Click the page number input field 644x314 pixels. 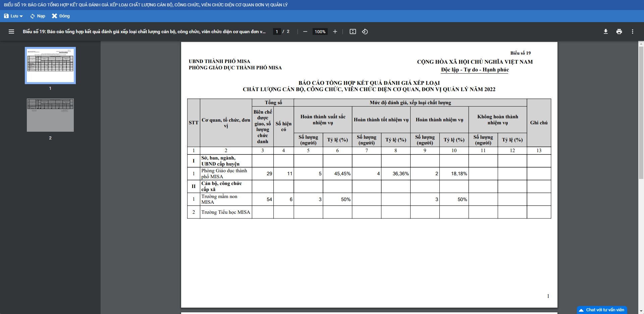pyautogui.click(x=277, y=32)
